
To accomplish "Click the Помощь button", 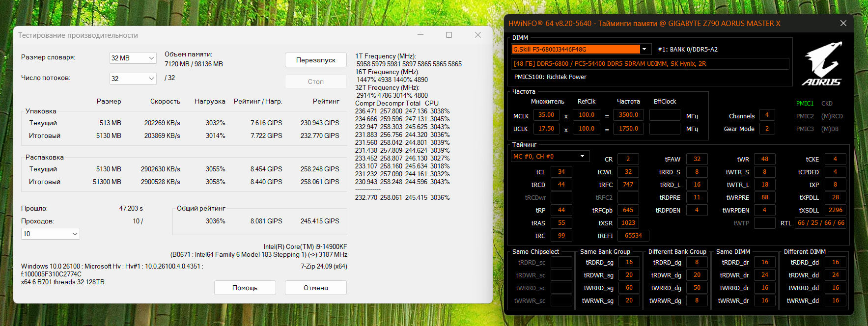I will click(x=245, y=288).
